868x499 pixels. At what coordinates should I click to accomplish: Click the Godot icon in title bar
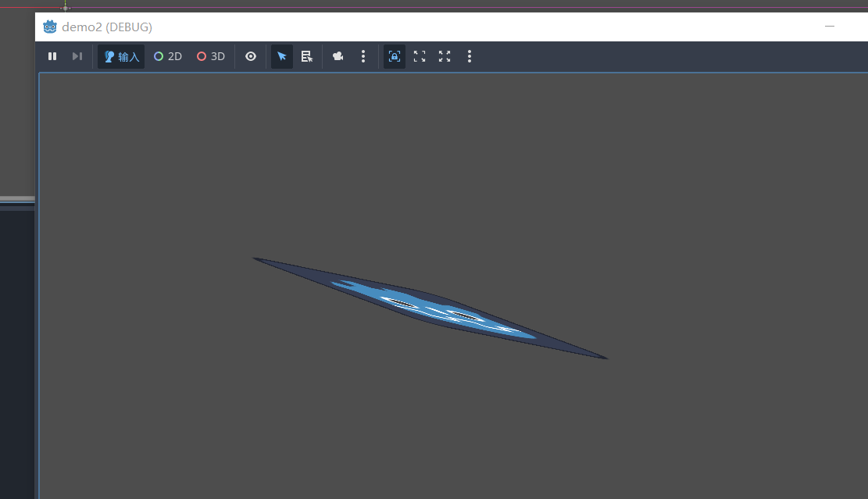(50, 27)
